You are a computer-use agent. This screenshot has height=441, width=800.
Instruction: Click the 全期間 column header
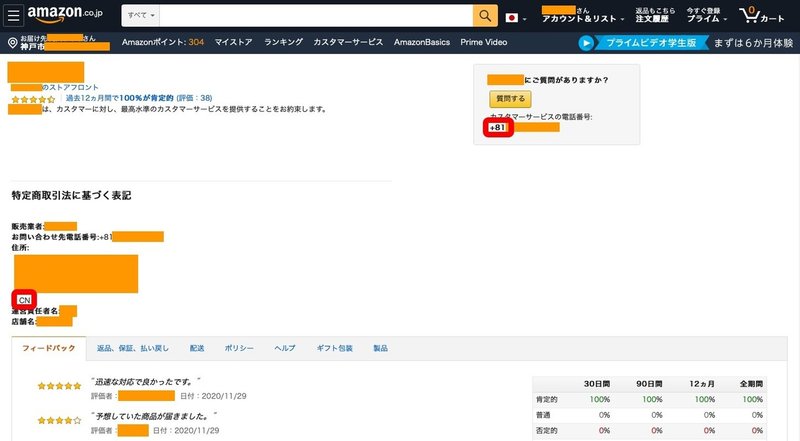point(752,384)
